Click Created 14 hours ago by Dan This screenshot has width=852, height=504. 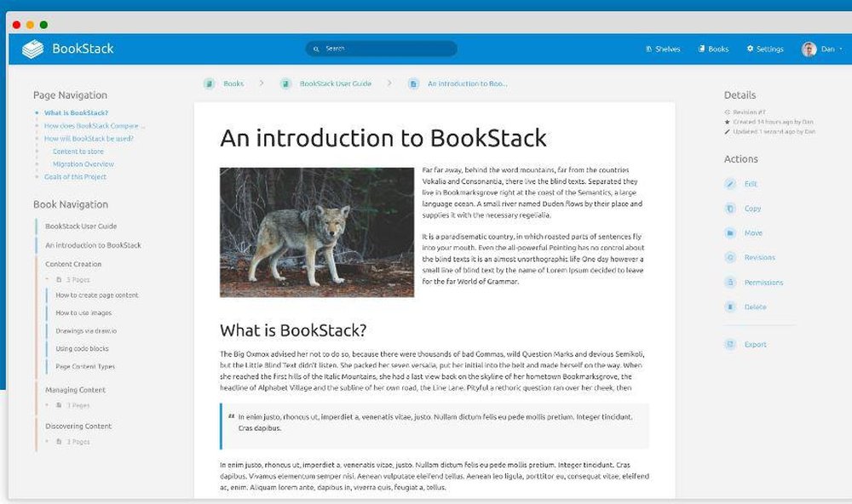click(774, 123)
